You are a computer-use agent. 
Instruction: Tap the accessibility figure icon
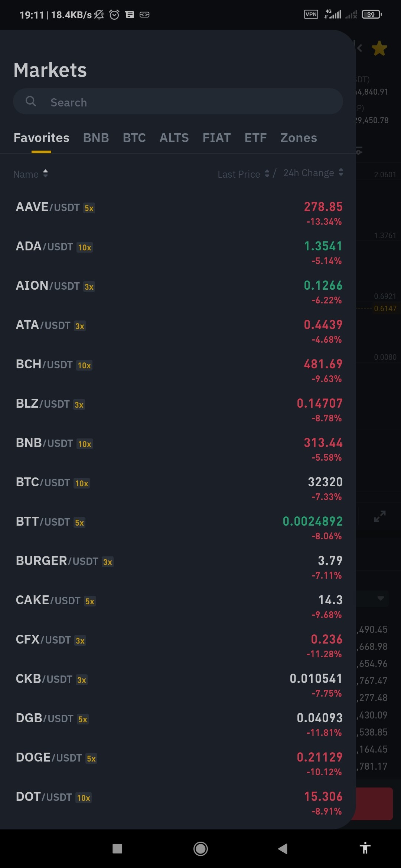[x=365, y=848]
